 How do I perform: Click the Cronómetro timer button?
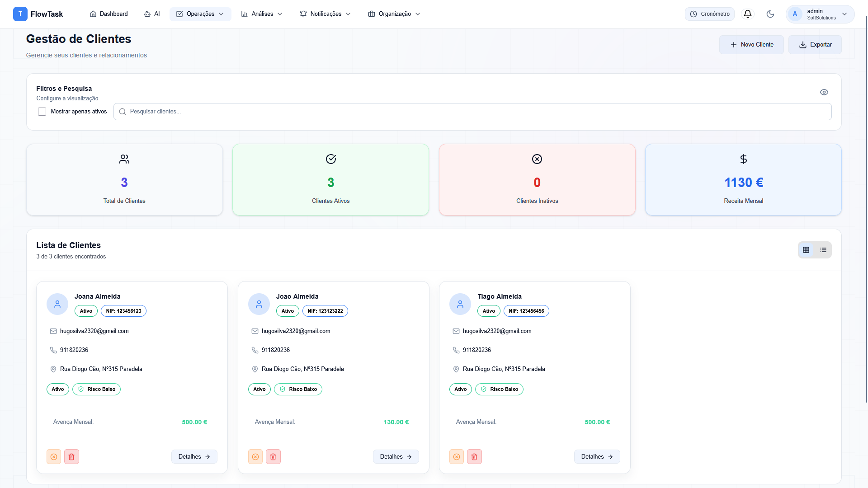pyautogui.click(x=710, y=14)
